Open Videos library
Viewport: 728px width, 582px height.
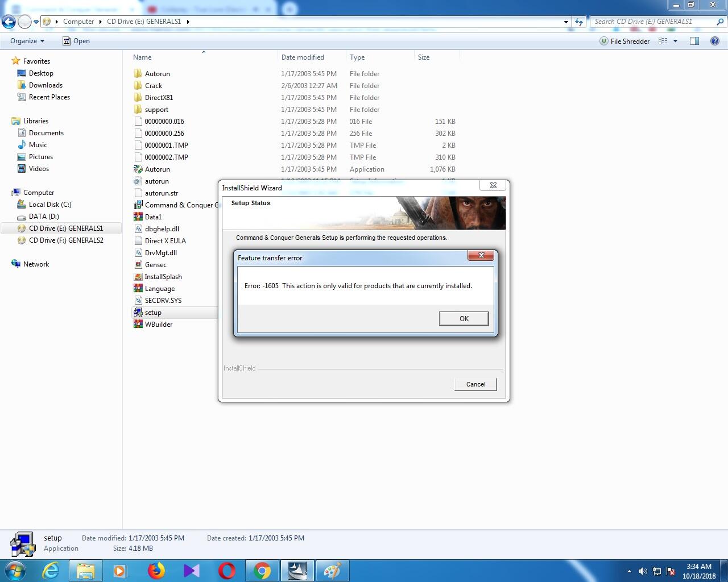click(39, 169)
